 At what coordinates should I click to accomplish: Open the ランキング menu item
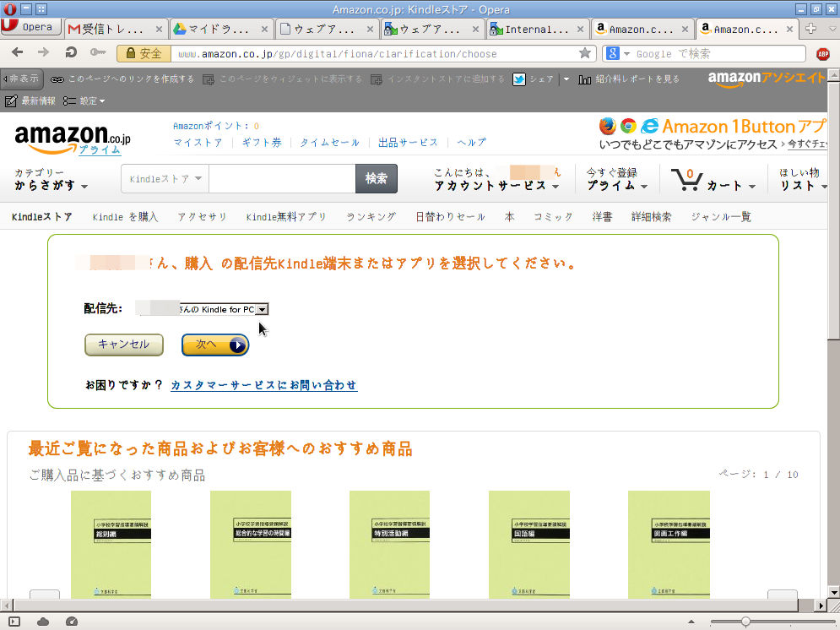tap(371, 217)
